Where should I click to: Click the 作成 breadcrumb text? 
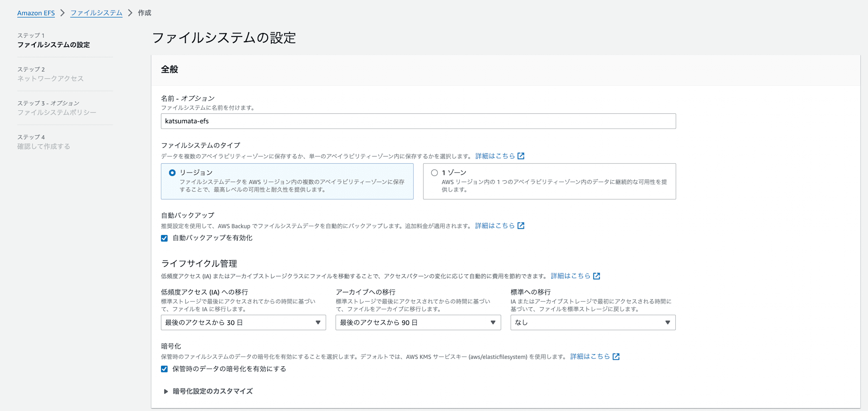(145, 13)
